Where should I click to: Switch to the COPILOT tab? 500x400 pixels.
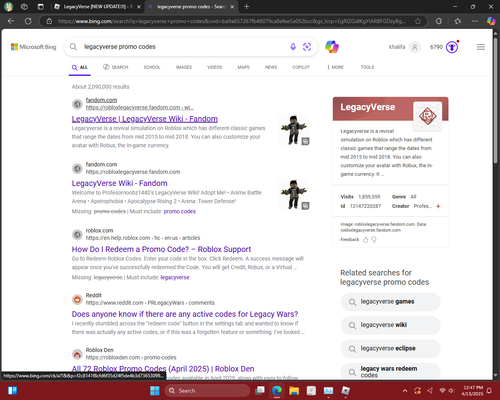[301, 67]
